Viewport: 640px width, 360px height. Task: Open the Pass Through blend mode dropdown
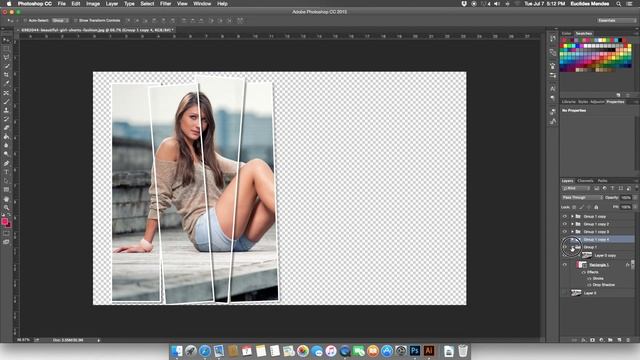[582, 198]
